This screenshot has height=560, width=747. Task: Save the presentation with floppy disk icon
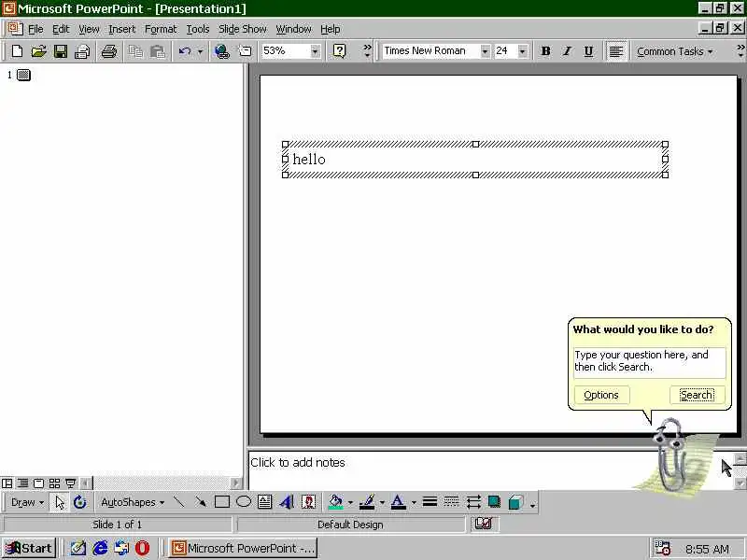[61, 51]
